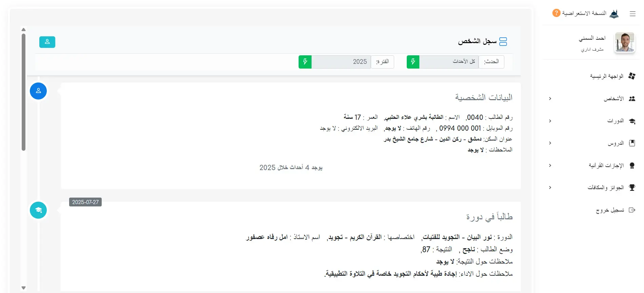Image resolution: width=644 pixels, height=293 pixels.
Task: Expand the الأشخاص sidebar menu
Action: pos(613,99)
